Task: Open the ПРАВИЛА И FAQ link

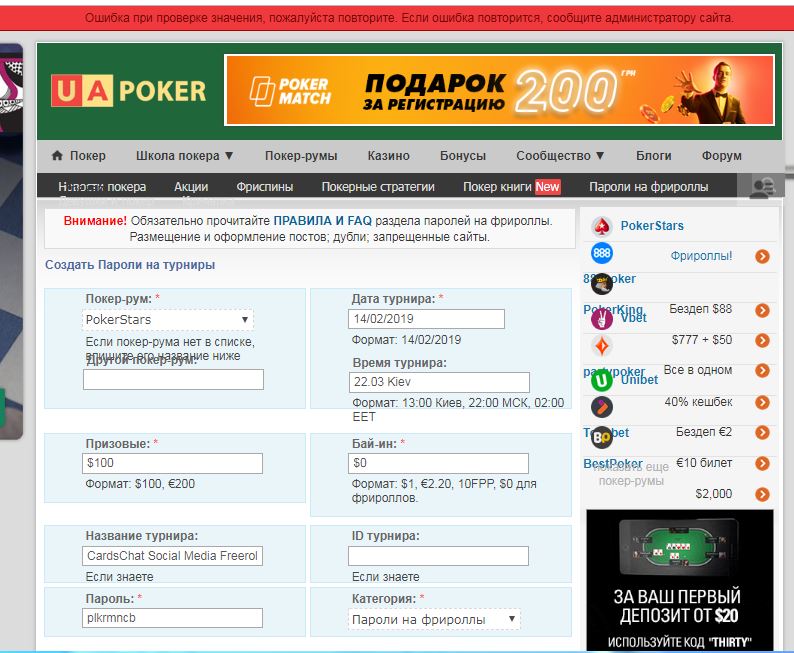Action: tap(323, 221)
